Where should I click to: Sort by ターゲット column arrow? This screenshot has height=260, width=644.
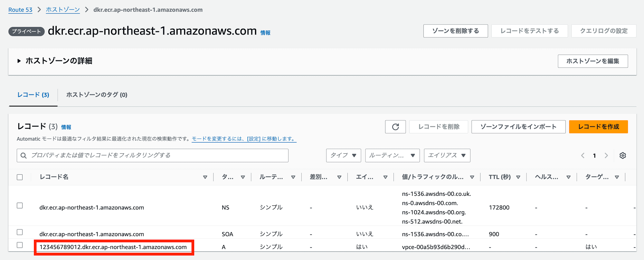coord(617,177)
